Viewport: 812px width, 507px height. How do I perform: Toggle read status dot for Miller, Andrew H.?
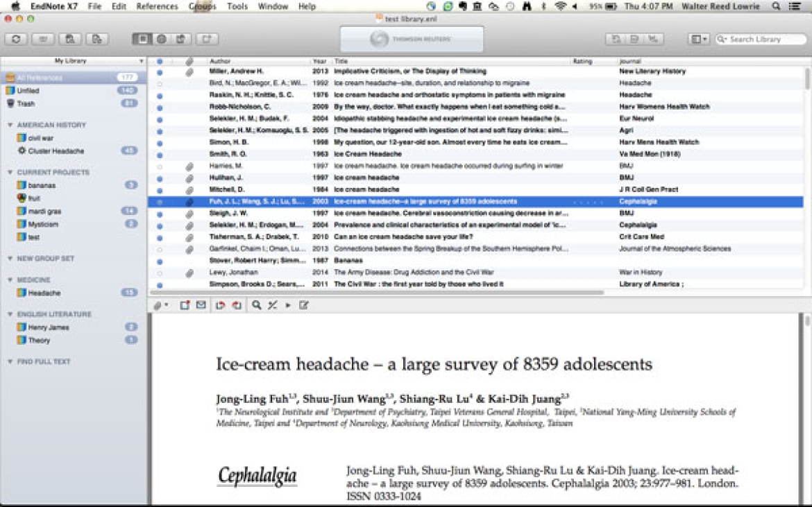160,71
